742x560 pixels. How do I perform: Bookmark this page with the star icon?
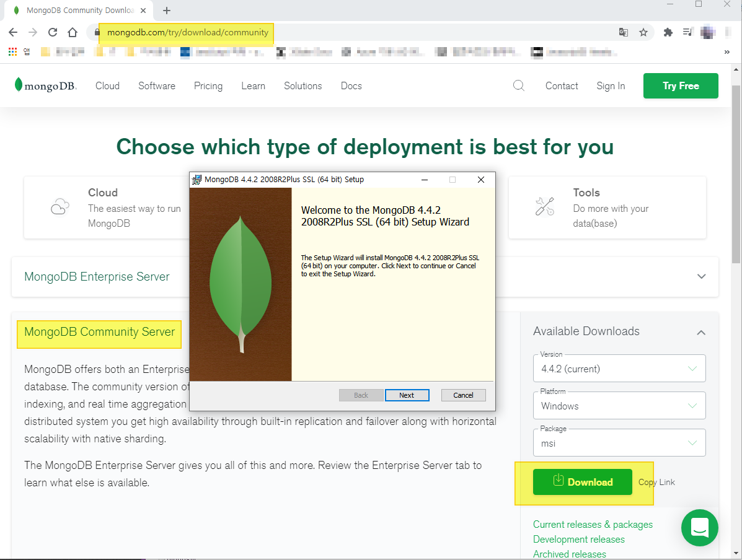643,32
